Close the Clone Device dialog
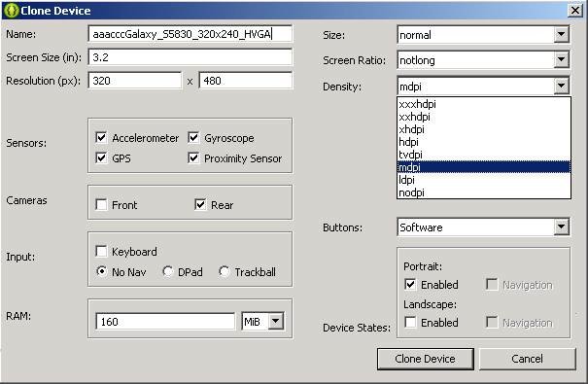 click(574, 10)
